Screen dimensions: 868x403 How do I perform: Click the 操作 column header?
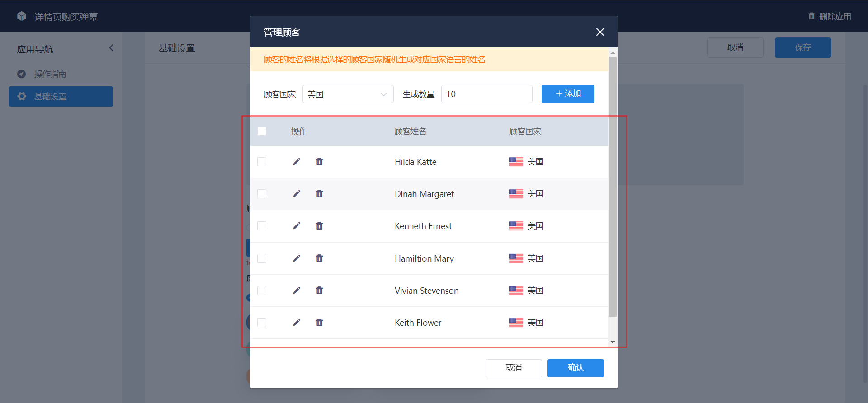(x=299, y=131)
